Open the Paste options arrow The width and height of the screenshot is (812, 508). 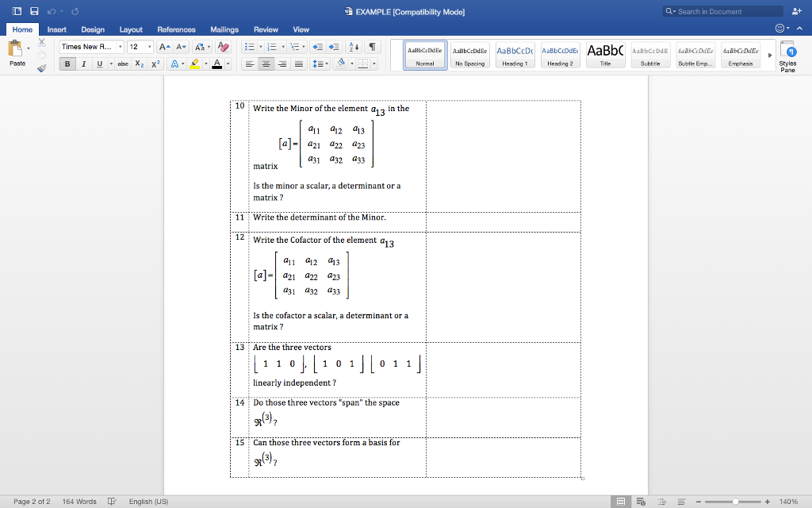point(28,48)
